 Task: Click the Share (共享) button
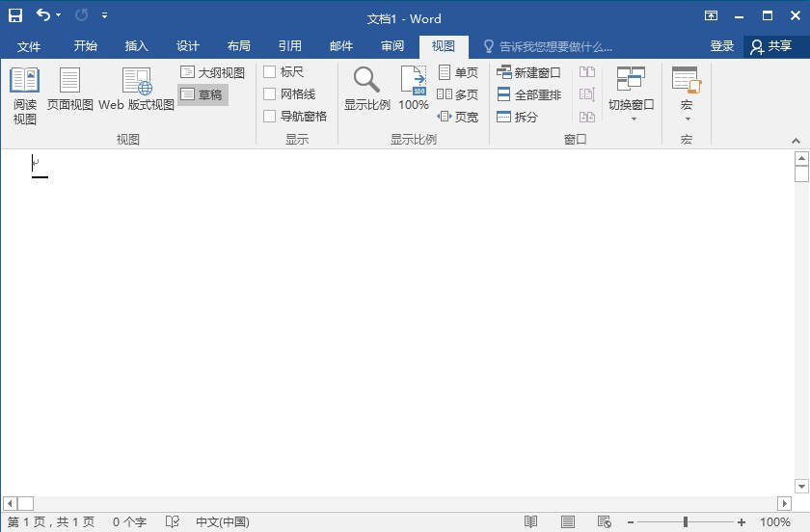point(771,46)
